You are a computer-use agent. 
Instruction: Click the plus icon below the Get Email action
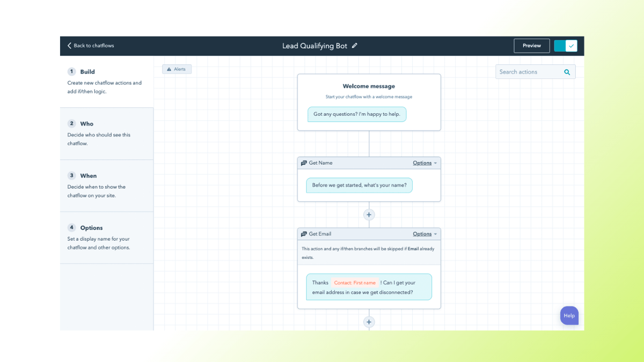pos(369,322)
